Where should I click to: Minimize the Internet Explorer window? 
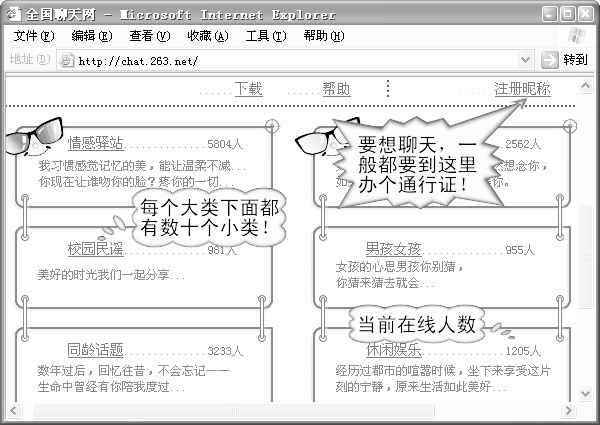click(549, 14)
